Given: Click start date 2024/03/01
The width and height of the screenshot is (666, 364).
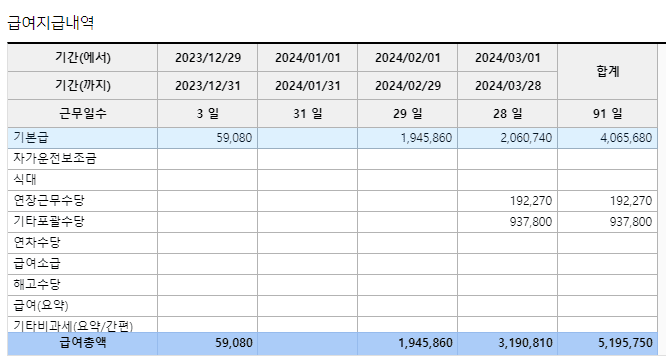Looking at the screenshot, I should click(508, 57).
